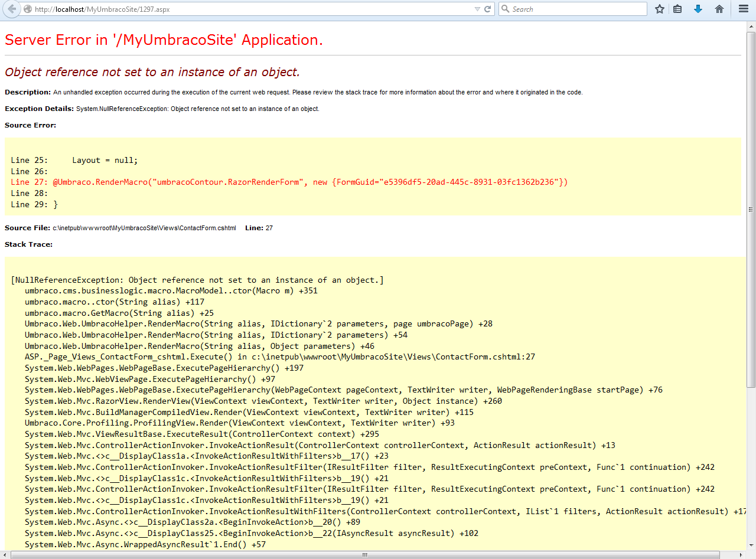Click the 'MacroModel..ctor(Macro m) +351' line

click(x=172, y=291)
